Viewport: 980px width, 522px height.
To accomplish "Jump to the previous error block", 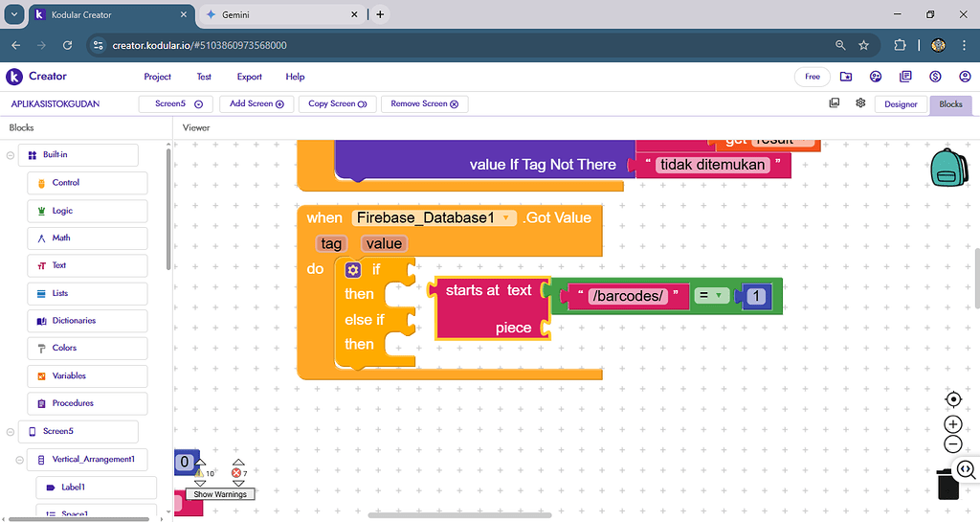I will click(237, 464).
